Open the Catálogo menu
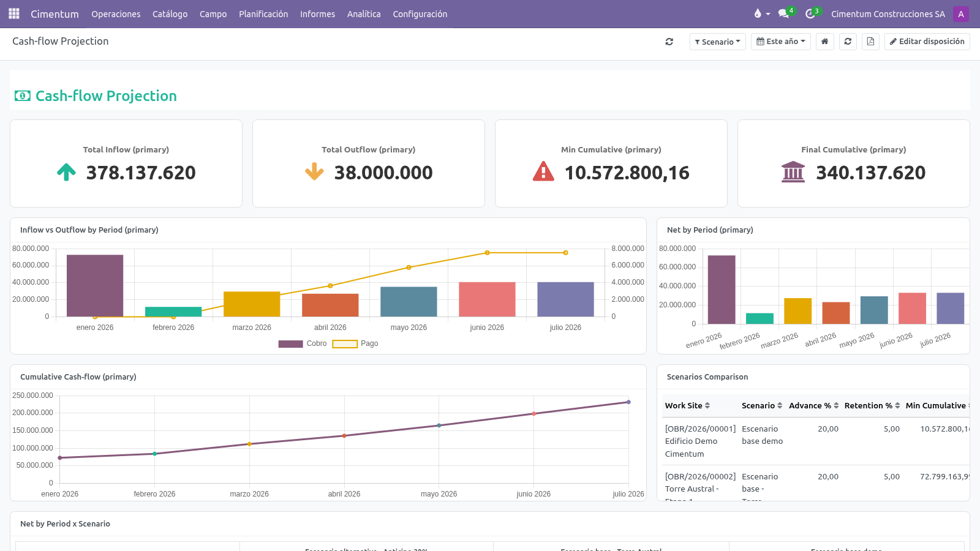Viewport: 980px width, 551px height. pyautogui.click(x=170, y=13)
